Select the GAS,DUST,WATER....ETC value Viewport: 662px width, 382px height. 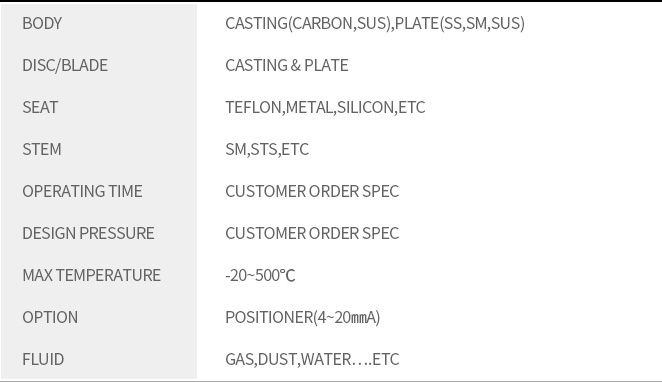[312, 359]
